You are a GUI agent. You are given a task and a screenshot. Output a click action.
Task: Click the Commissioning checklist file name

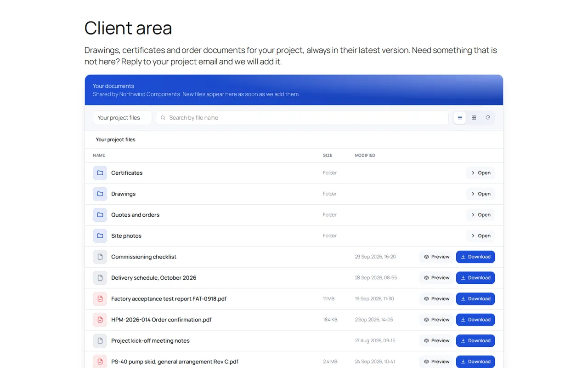pyautogui.click(x=144, y=257)
